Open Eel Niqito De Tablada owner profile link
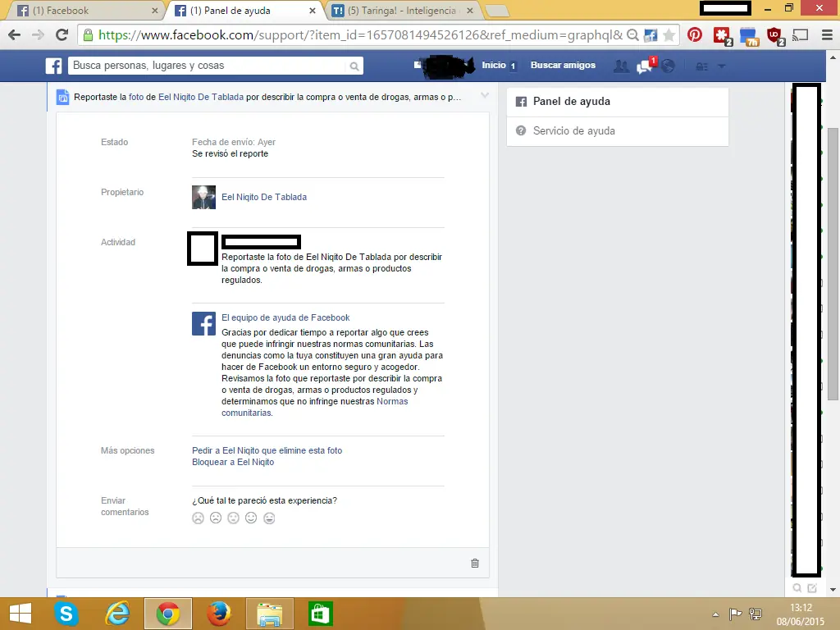Viewport: 840px width, 630px height. 264,197
